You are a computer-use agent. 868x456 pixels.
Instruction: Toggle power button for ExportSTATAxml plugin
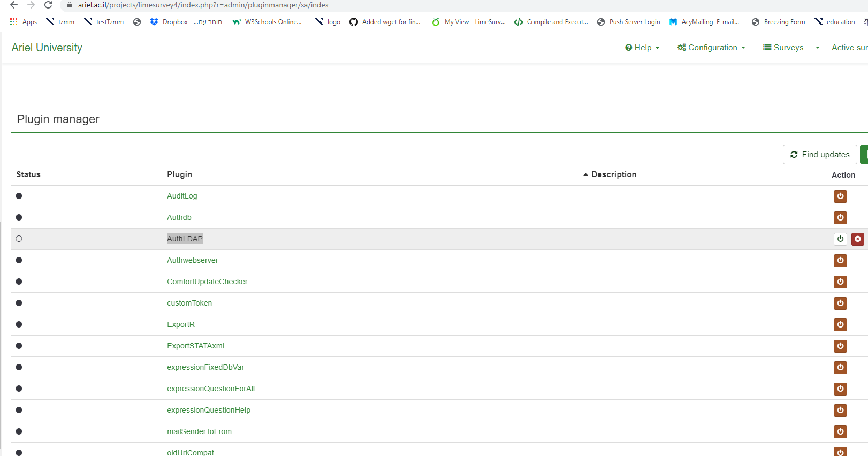click(840, 346)
